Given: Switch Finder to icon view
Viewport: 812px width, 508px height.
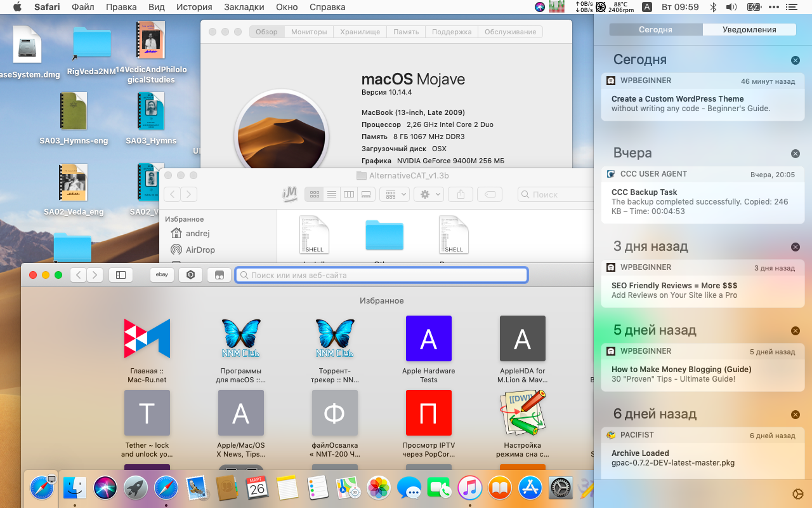Looking at the screenshot, I should click(315, 194).
